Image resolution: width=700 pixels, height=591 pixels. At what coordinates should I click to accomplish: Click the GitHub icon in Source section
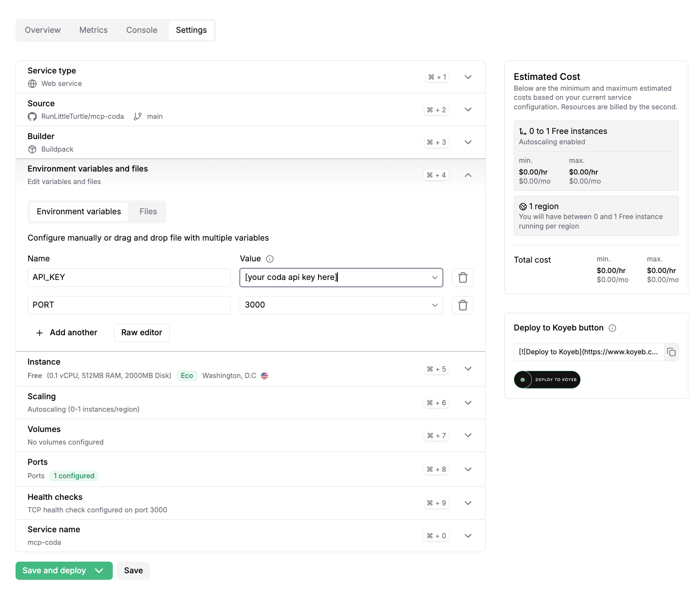(32, 117)
